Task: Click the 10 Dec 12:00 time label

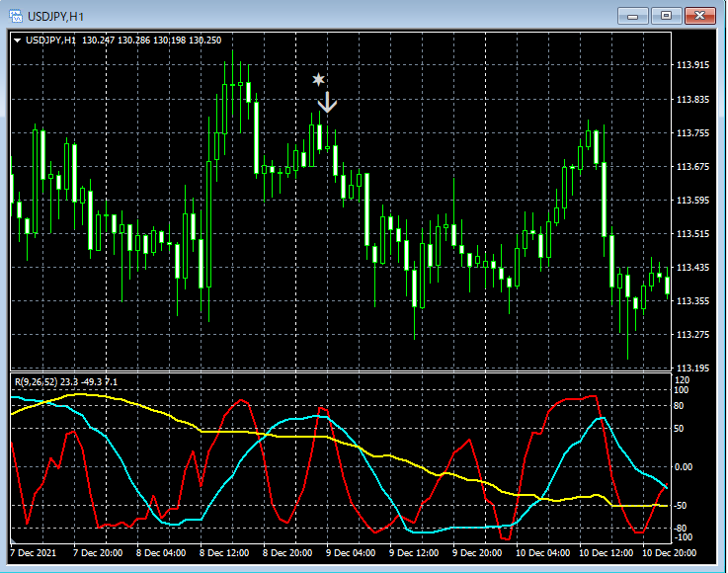Action: (x=606, y=553)
